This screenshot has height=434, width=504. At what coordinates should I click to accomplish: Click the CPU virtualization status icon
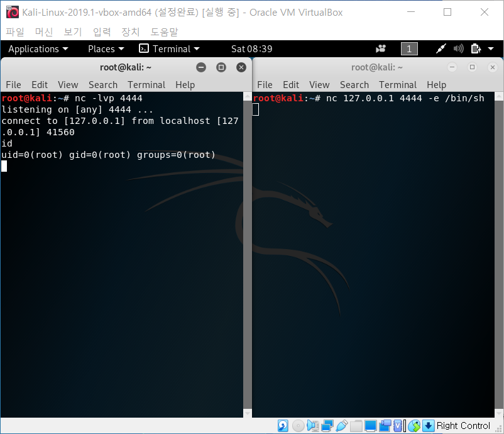(x=399, y=426)
